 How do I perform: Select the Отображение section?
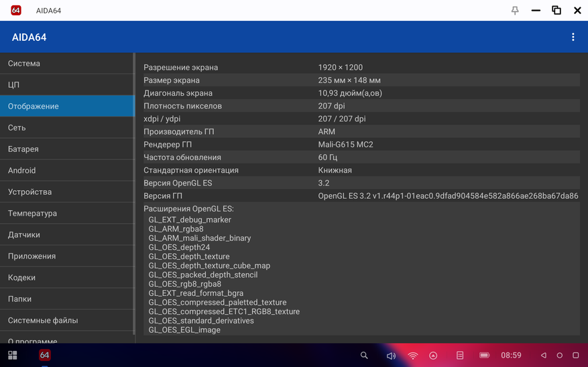click(67, 106)
